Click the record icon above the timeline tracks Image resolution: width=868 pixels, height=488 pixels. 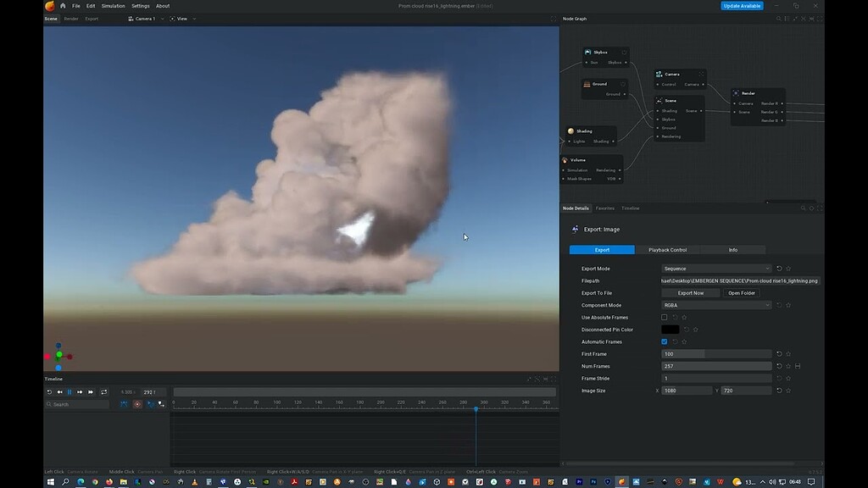[137, 404]
